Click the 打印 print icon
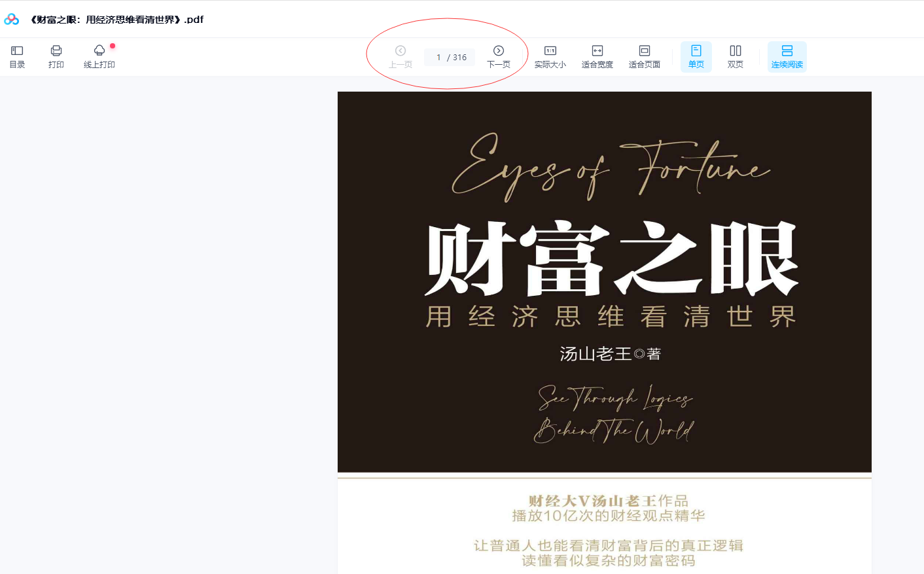Image resolution: width=924 pixels, height=574 pixels. [x=56, y=56]
